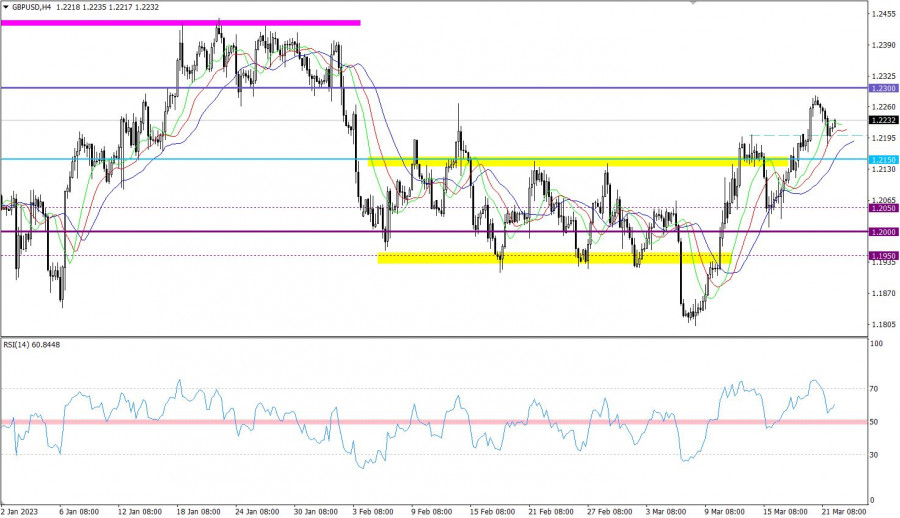900x518 pixels.
Task: Click the pink RSI 50 level band
Action: tap(432, 422)
